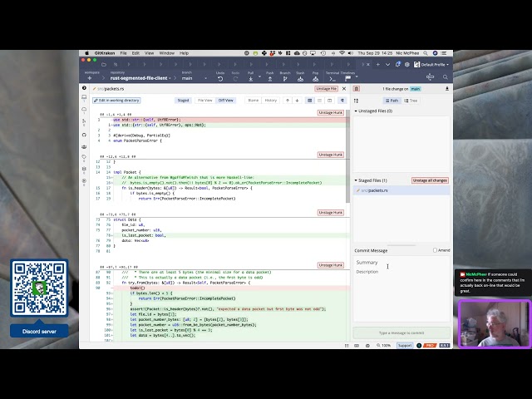Image resolution: width=532 pixels, height=399 pixels.
Task: Click the folder icon tab
Action: point(104,65)
